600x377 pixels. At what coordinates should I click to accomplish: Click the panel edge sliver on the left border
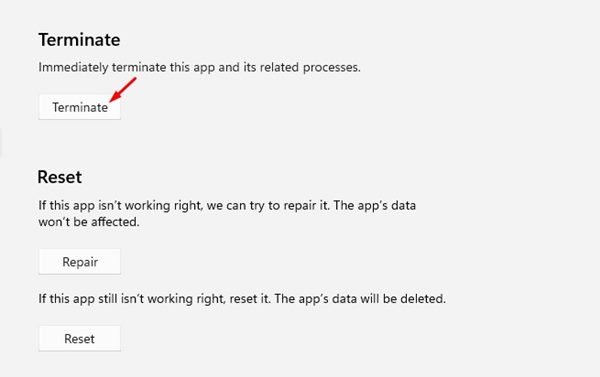[1, 143]
